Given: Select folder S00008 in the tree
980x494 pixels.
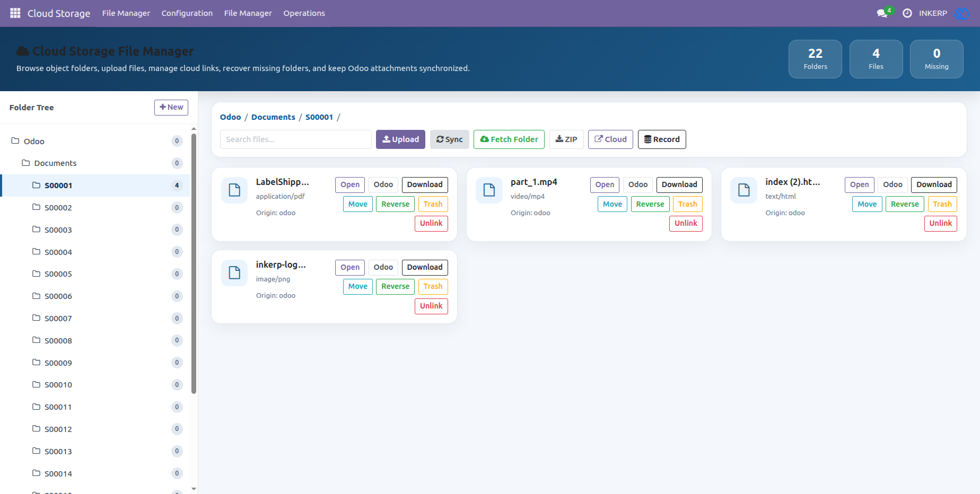Looking at the screenshot, I should pyautogui.click(x=95, y=340).
